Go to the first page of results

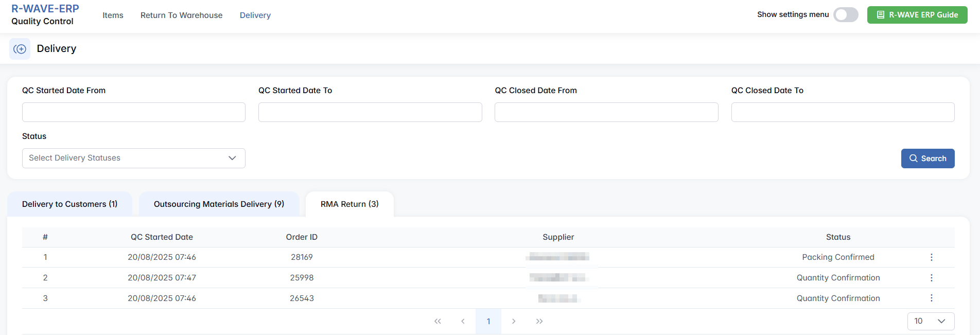click(437, 321)
